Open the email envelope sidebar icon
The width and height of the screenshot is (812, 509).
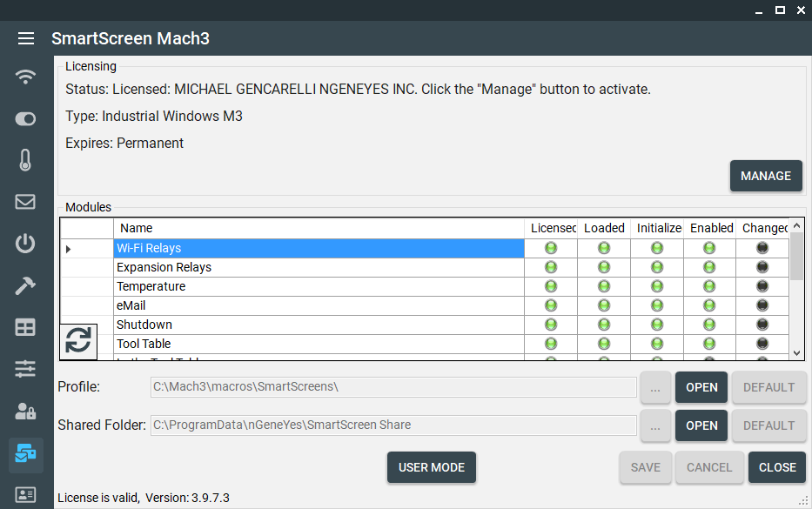pyautogui.click(x=26, y=202)
